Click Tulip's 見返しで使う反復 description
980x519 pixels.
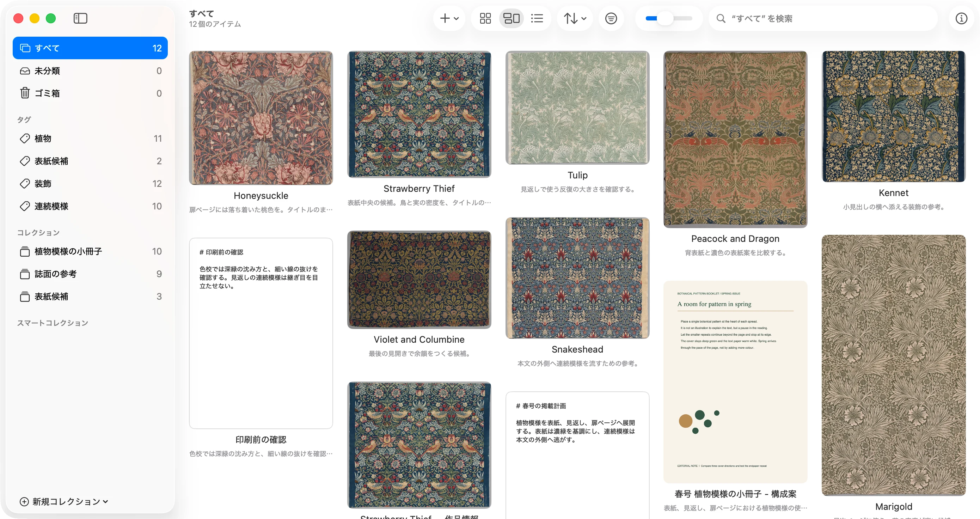(577, 189)
